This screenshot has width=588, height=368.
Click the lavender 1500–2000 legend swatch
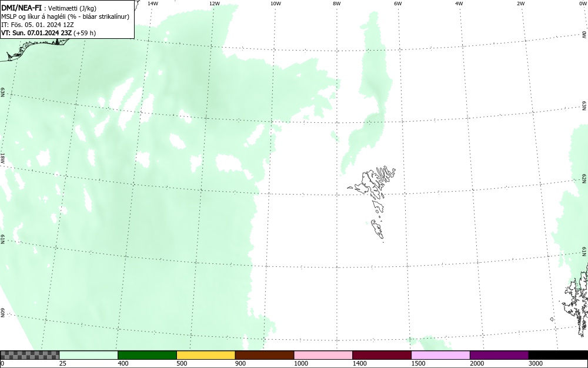point(440,355)
